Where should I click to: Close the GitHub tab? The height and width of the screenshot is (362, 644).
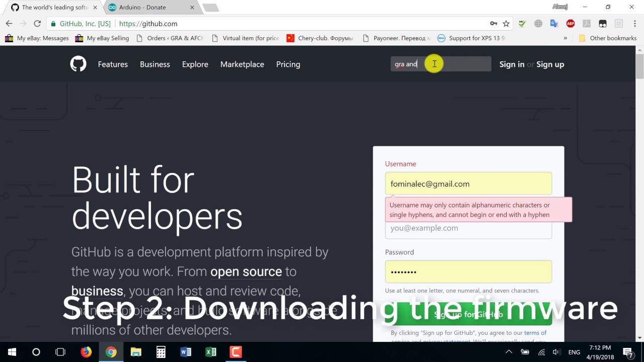pos(95,8)
